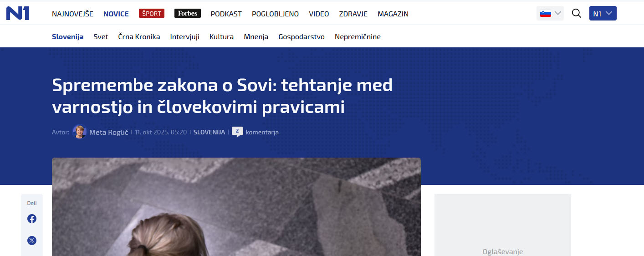Open the red Šport badge
644x256 pixels.
click(x=152, y=13)
